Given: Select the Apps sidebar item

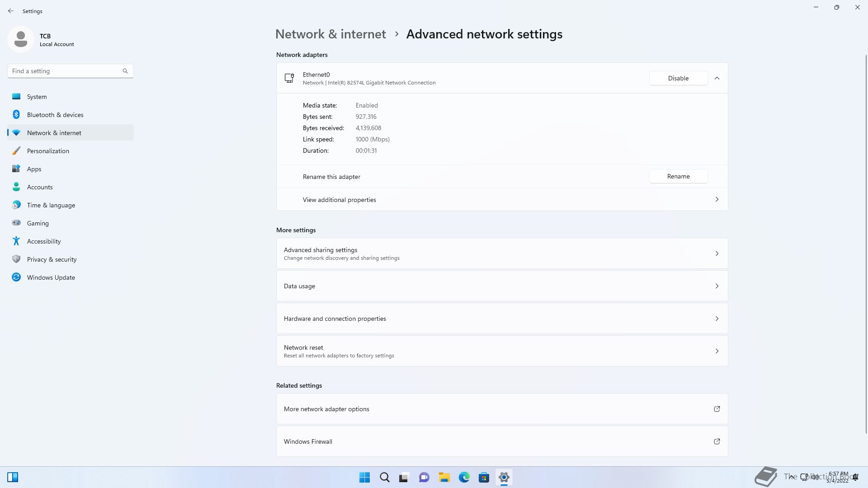Looking at the screenshot, I should (34, 169).
